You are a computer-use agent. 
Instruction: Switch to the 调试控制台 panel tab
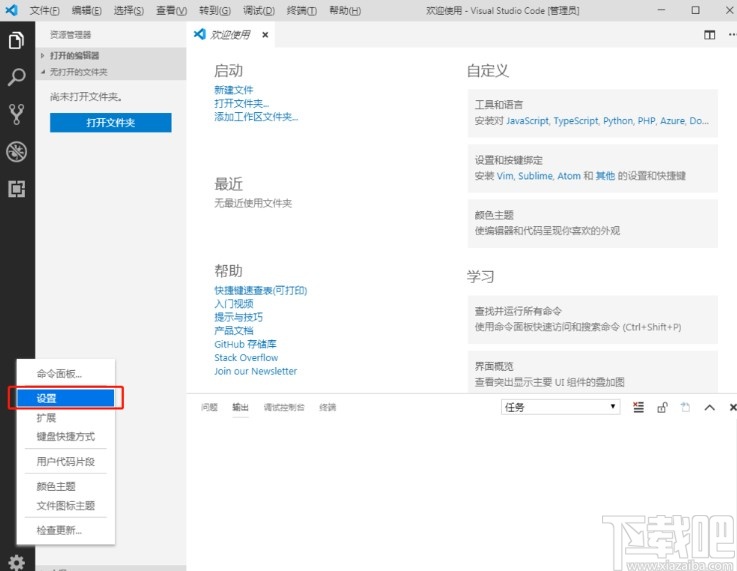[x=284, y=407]
